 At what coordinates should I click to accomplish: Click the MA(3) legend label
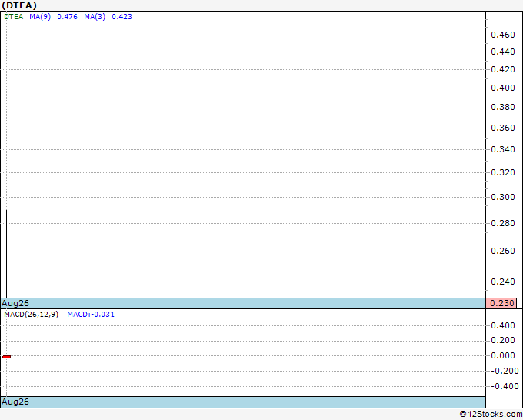pos(95,17)
